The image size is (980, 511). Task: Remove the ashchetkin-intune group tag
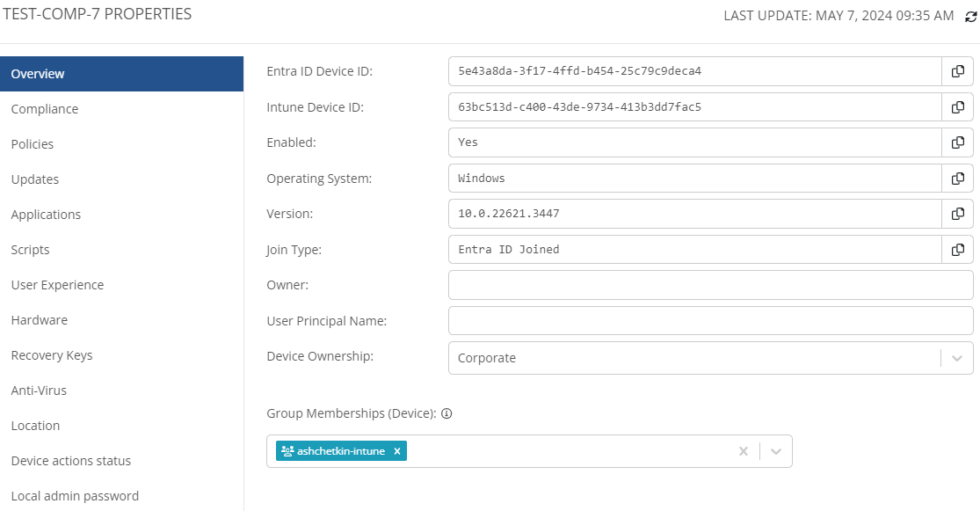pos(397,451)
